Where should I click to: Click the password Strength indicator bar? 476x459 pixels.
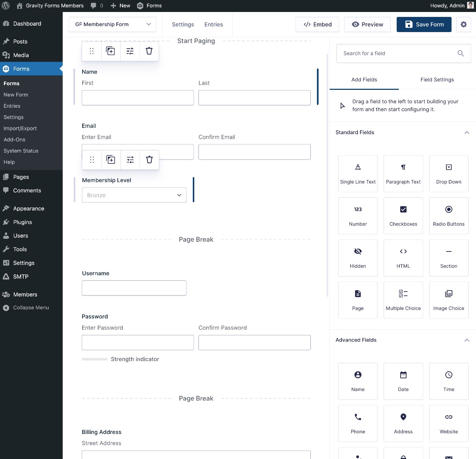coord(94,359)
